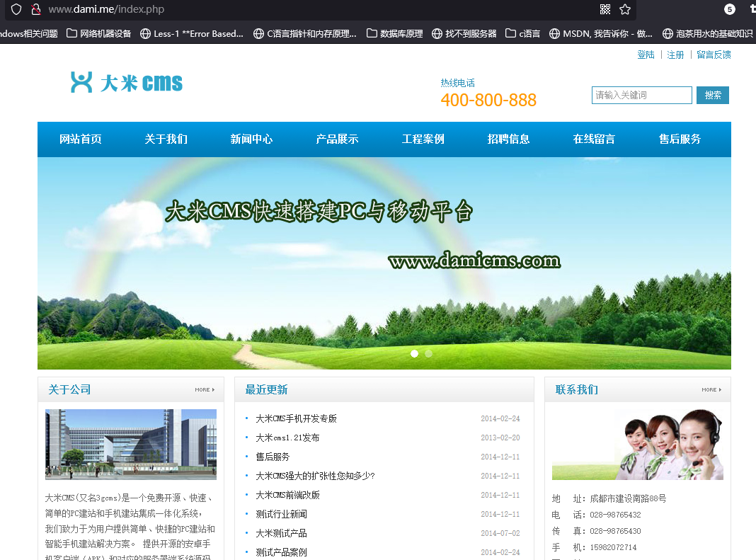
Task: Click the bookmark star in the address bar
Action: pos(624,10)
